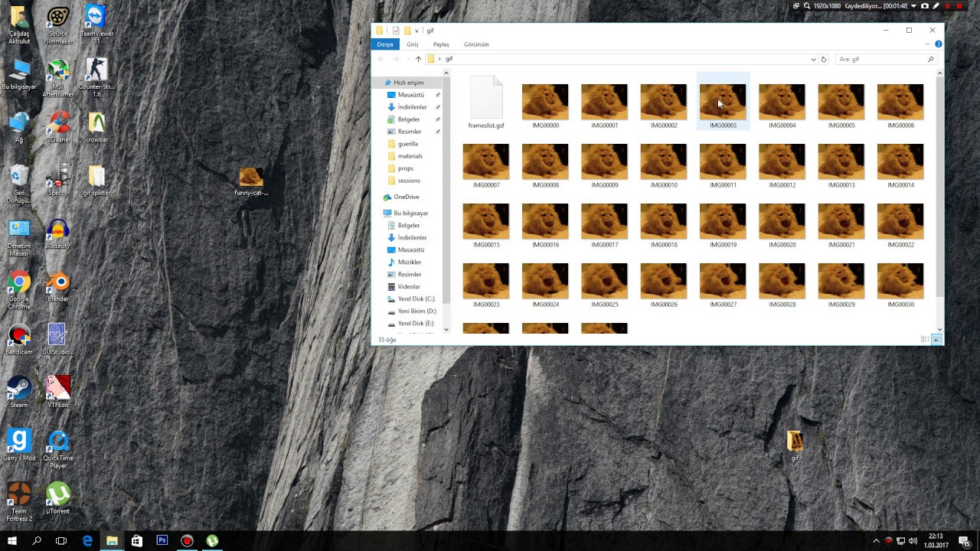Screen dimensions: 980x551
Task: Open the Giriş ribbon tab
Action: (413, 44)
